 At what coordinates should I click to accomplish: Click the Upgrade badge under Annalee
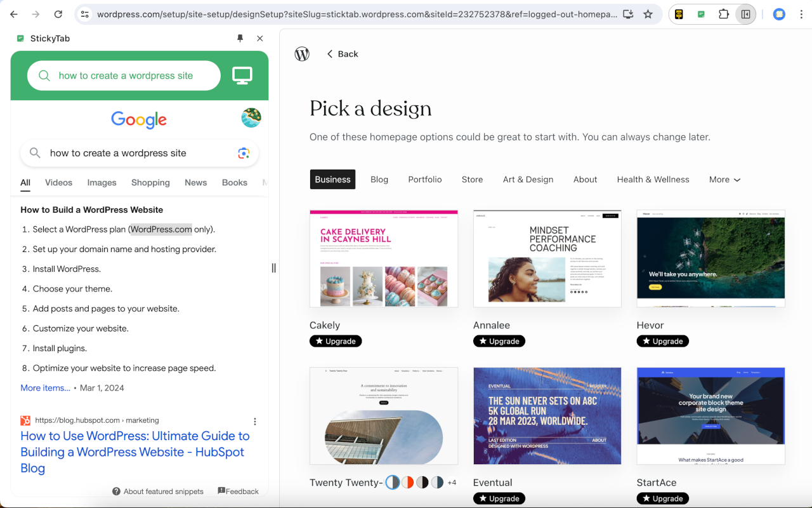499,341
